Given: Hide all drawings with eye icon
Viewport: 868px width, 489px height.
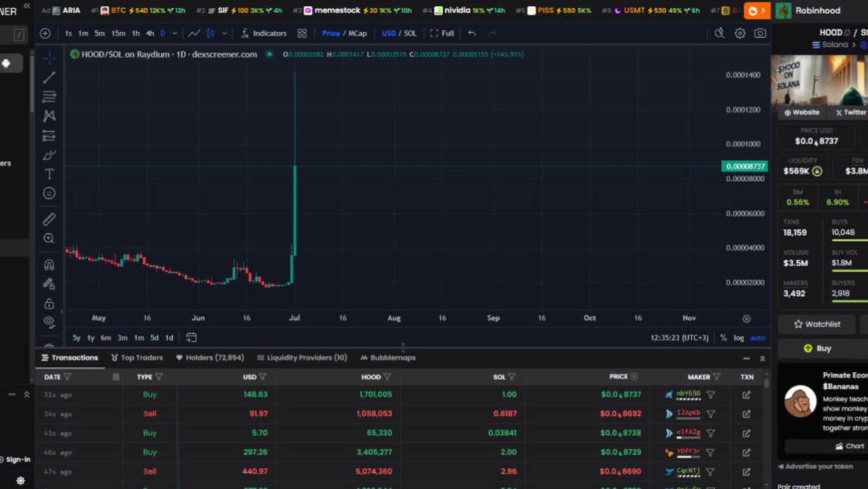Looking at the screenshot, I should coord(49,322).
